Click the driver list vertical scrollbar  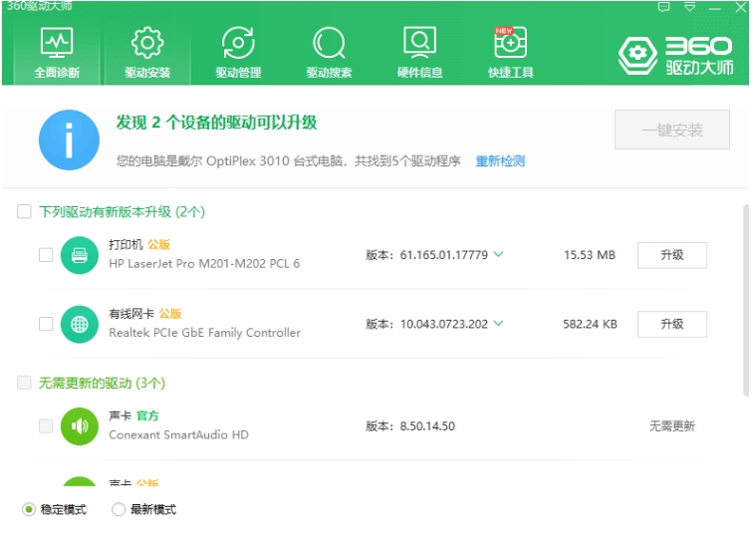746,300
